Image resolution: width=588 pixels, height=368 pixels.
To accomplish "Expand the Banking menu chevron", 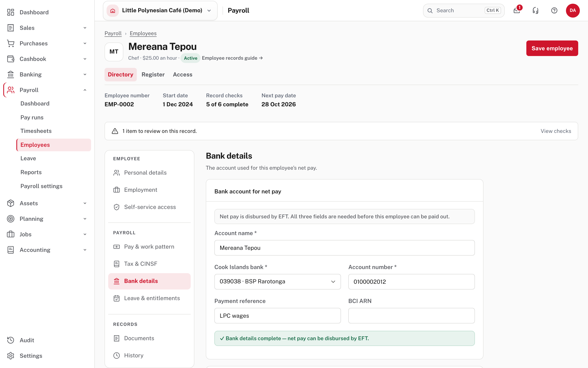I will coord(85,74).
